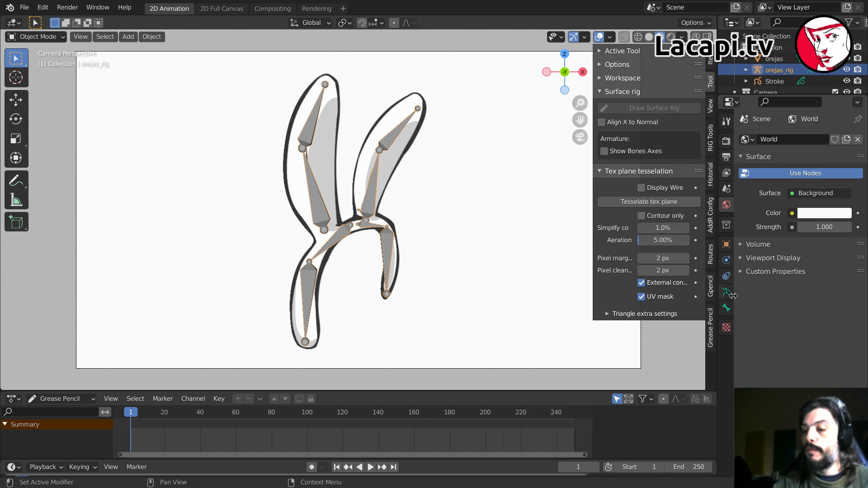868x488 pixels.
Task: Switch to the Compositing workspace tab
Action: (x=272, y=8)
